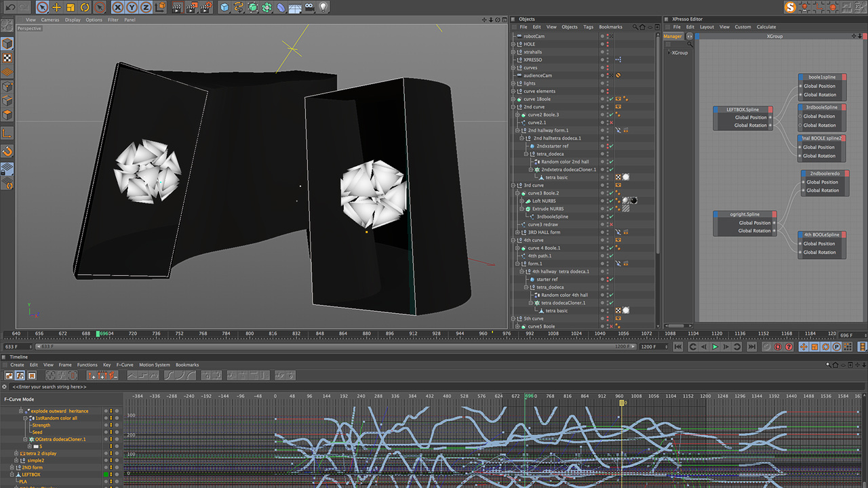Open the Calculate menu in XPresso Editor
Image resolution: width=868 pixels, height=488 pixels.
click(x=766, y=27)
